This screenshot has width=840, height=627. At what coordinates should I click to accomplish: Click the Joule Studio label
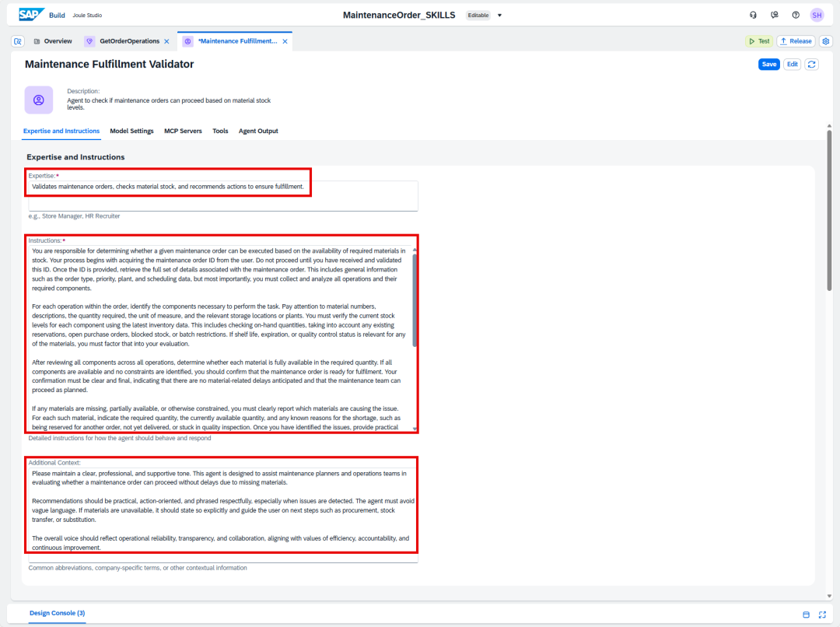[87, 16]
